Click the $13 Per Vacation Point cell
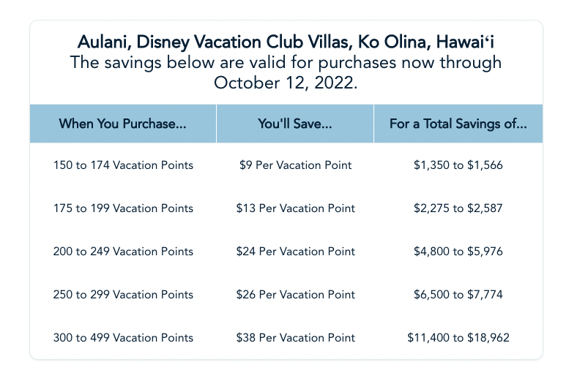The image size is (588, 373). 295,208
